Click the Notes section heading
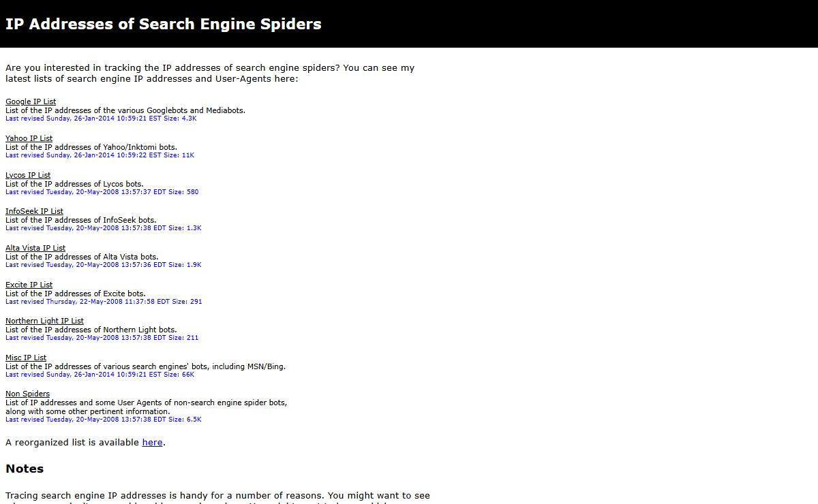This screenshot has width=818, height=504. (25, 469)
